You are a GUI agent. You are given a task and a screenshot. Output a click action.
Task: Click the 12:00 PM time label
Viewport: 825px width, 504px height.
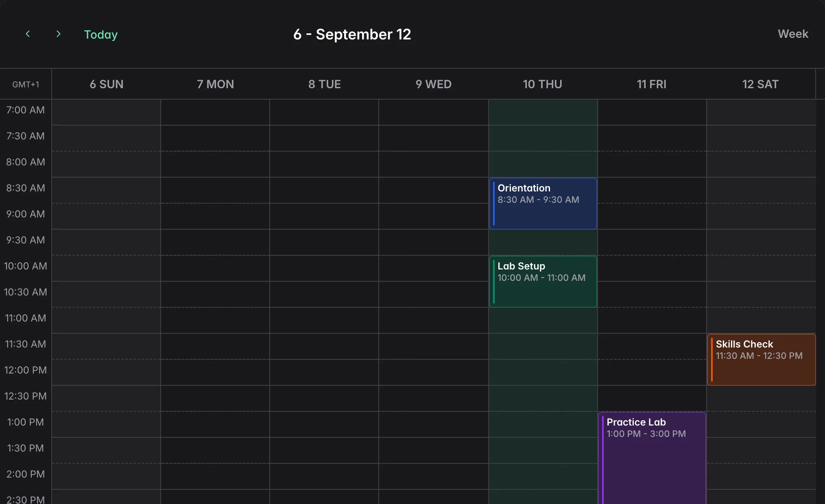tap(26, 370)
